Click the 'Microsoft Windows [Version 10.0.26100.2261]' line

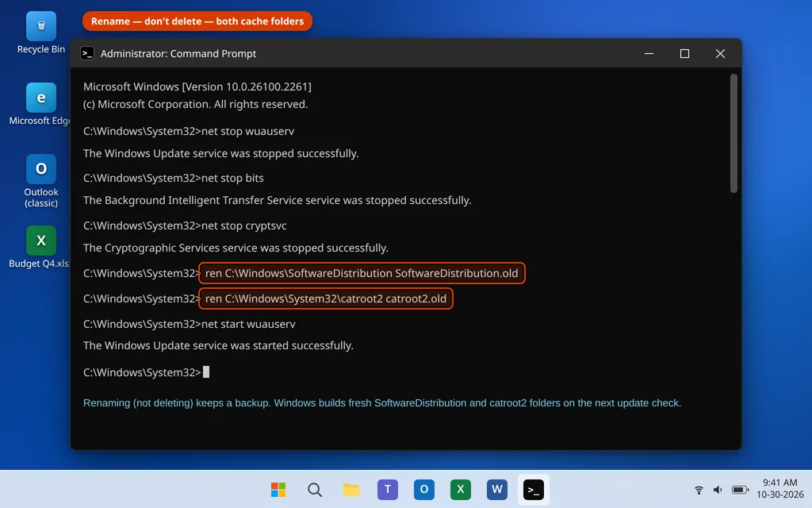tap(197, 87)
